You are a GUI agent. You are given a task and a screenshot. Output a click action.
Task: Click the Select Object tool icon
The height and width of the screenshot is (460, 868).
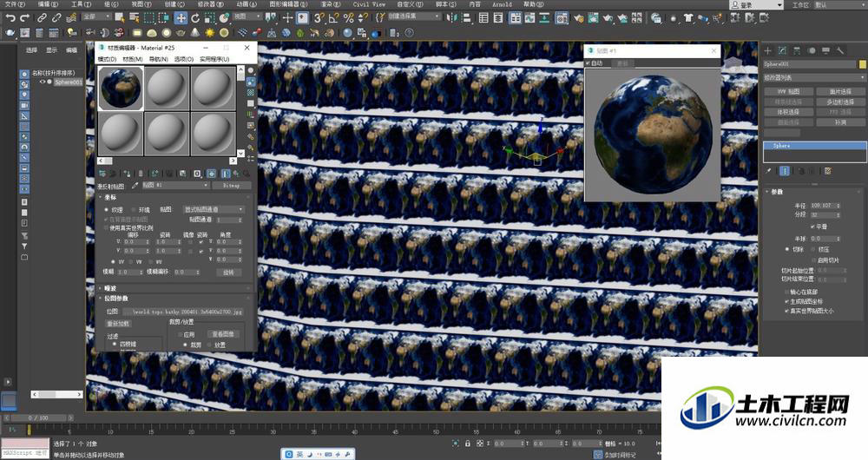[x=119, y=17]
